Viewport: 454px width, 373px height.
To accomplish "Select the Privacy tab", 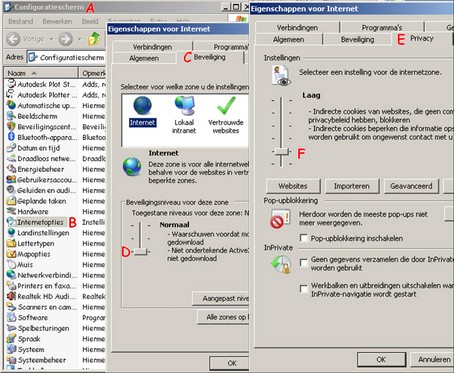I will click(422, 38).
